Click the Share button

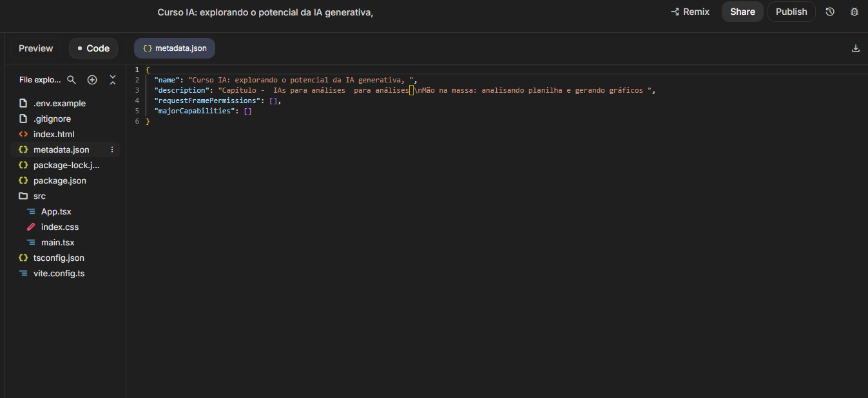[742, 12]
